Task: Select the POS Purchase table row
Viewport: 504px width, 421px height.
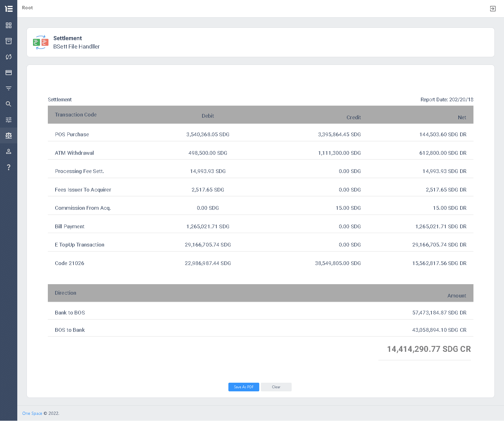Action: [x=260, y=134]
